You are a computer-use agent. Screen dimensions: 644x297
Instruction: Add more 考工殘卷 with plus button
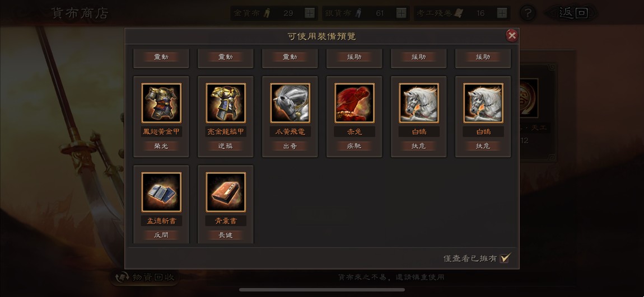click(x=502, y=13)
